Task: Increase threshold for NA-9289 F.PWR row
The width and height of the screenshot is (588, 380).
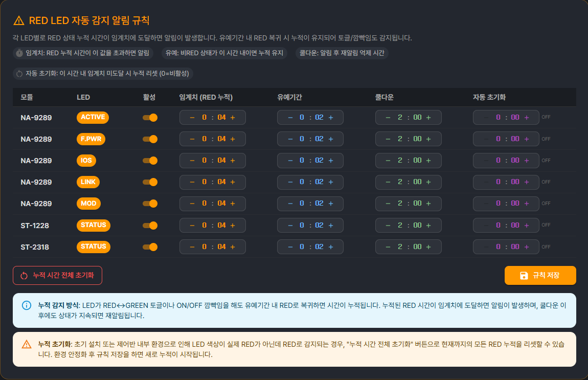Action: pyautogui.click(x=233, y=139)
